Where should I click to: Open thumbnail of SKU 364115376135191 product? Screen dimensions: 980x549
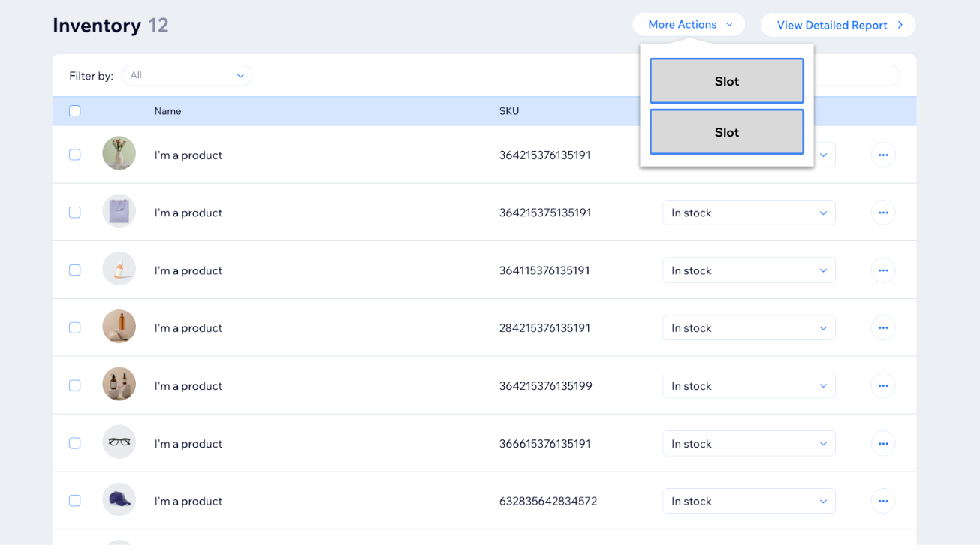click(119, 269)
